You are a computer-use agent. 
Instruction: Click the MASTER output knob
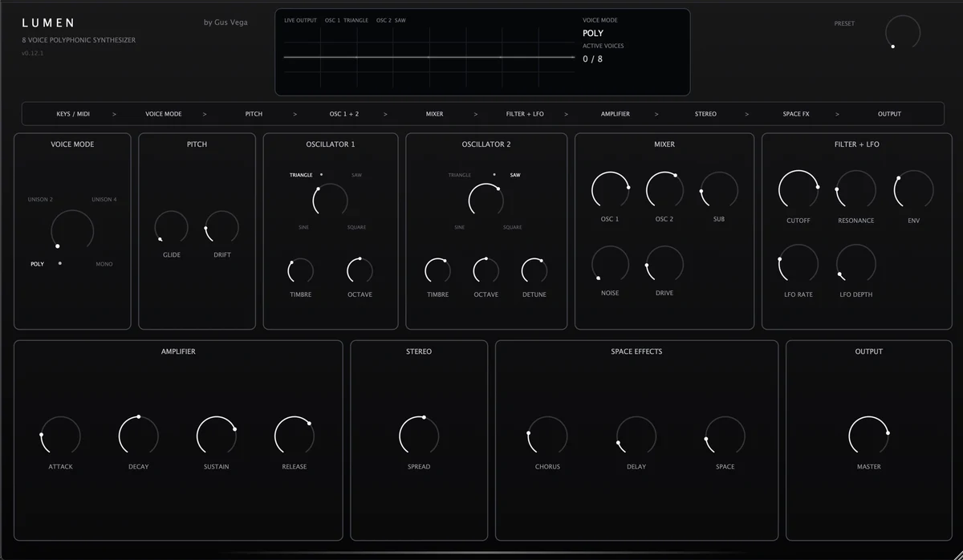(869, 436)
